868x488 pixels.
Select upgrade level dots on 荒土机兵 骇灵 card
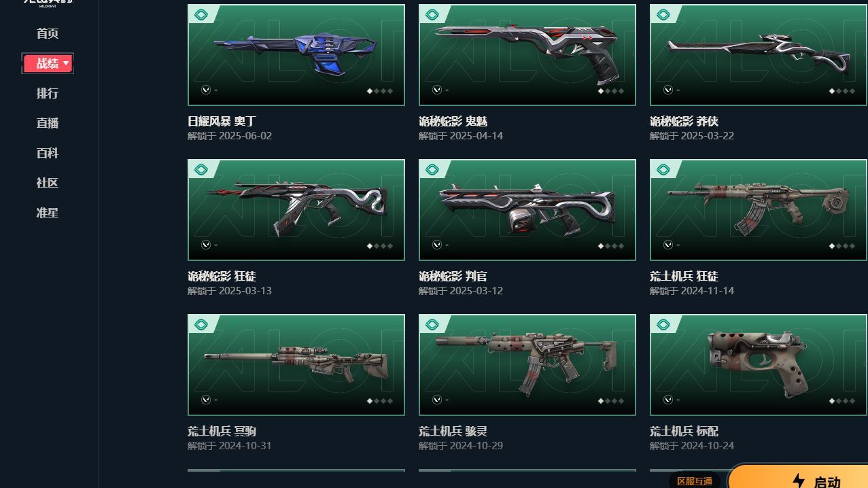click(611, 401)
